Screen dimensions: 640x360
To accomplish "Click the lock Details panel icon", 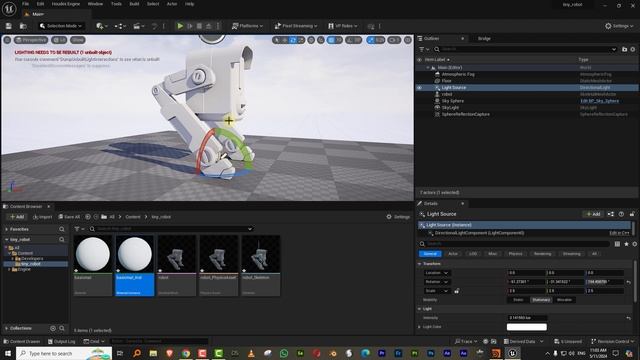I will point(632,214).
